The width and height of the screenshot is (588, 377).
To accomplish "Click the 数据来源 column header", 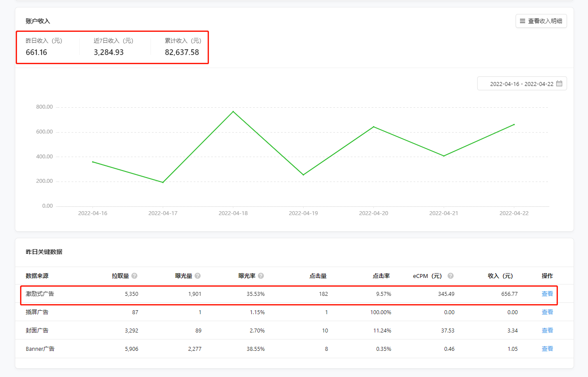I will (37, 276).
